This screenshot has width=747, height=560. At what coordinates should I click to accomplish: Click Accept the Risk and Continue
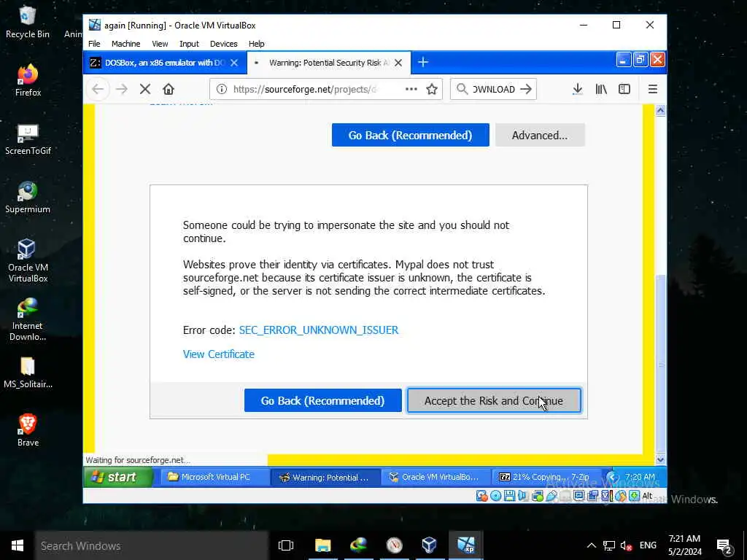[494, 401]
